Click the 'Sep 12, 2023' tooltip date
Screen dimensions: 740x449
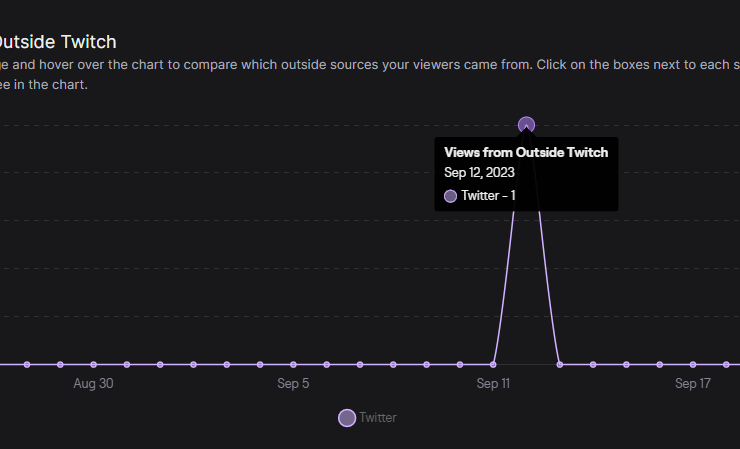coord(479,172)
